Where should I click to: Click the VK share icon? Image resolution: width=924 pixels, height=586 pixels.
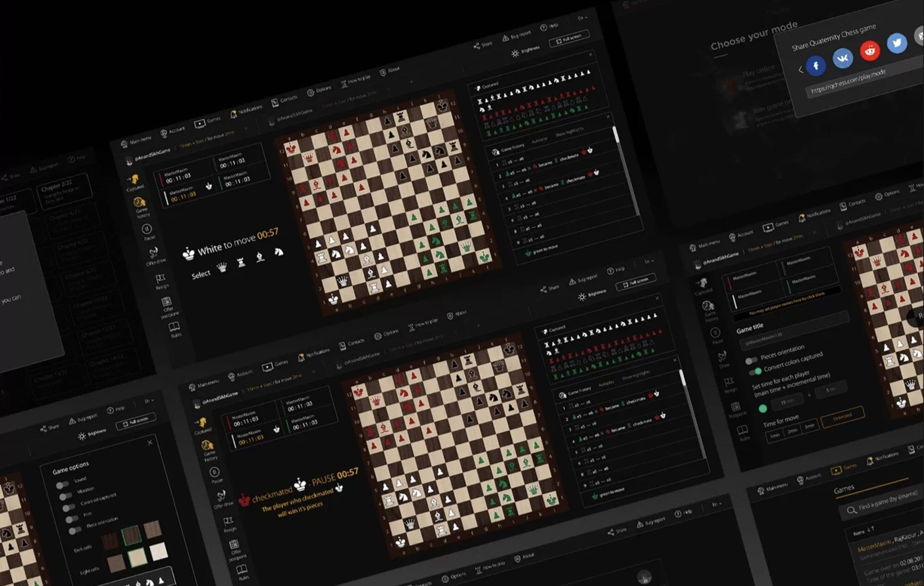[843, 58]
